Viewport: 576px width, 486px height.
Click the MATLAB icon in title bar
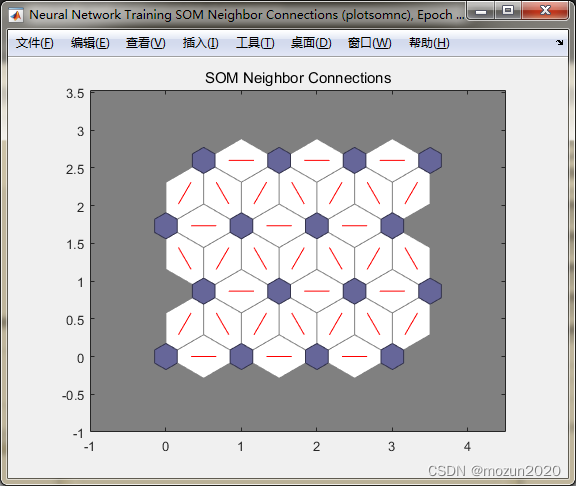(16, 15)
